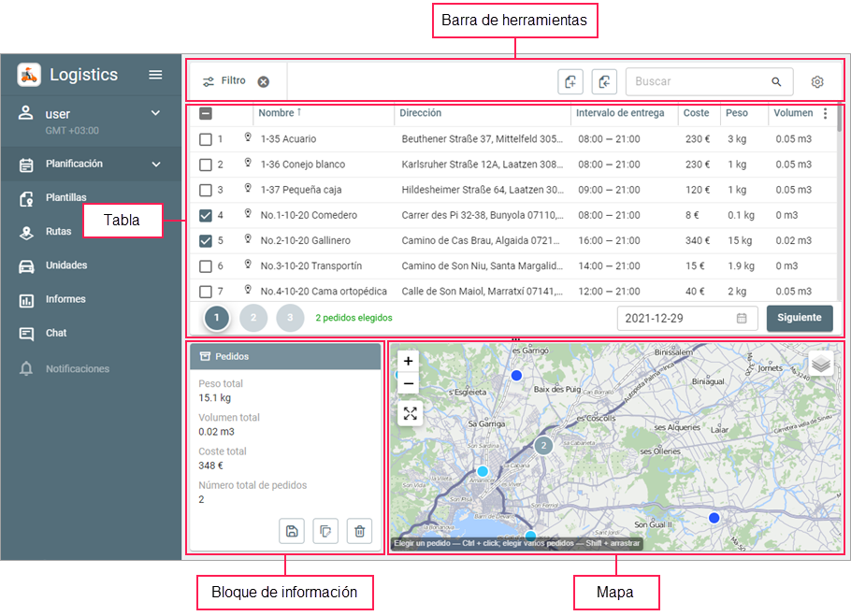The image size is (851, 616).
Task: Click the hamburger menu icon beside Logistics
Action: click(x=155, y=75)
